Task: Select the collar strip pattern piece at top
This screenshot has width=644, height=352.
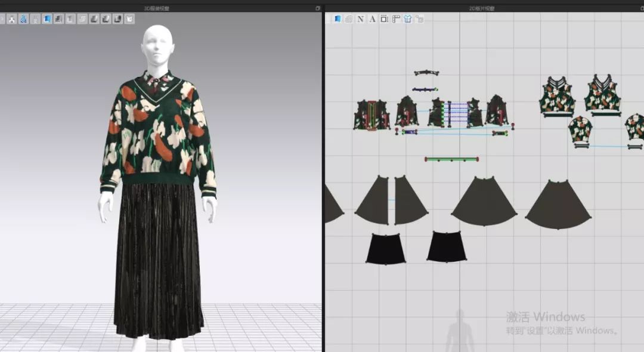Action: click(426, 73)
